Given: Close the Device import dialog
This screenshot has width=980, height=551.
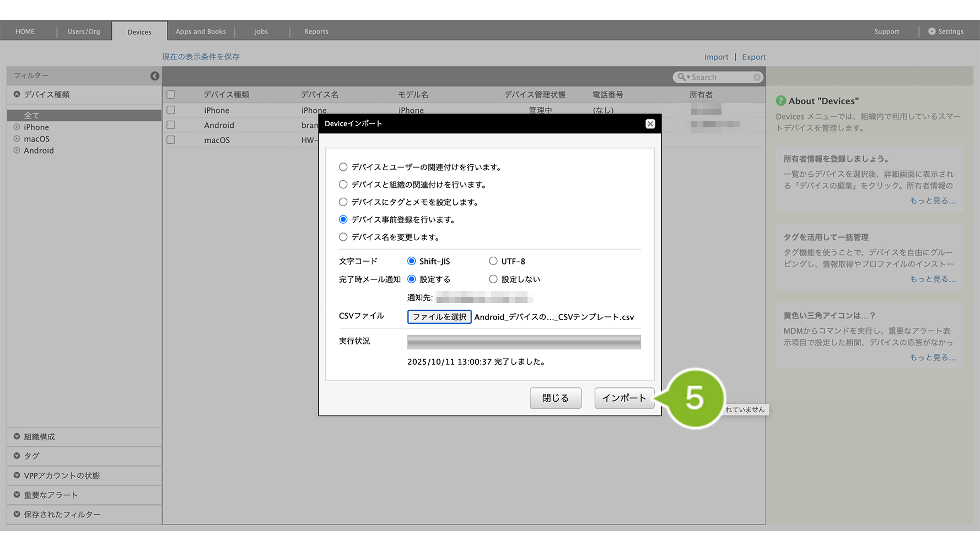Looking at the screenshot, I should click(x=650, y=124).
